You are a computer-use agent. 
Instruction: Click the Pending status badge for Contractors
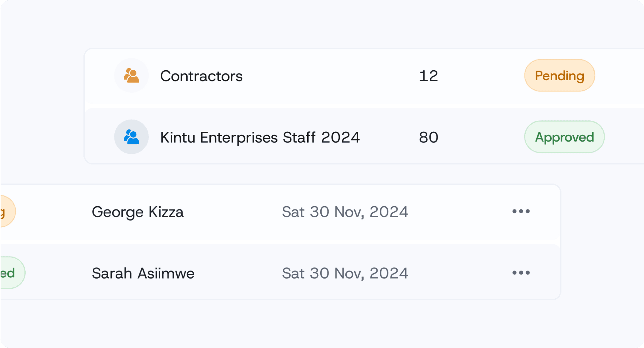tap(559, 76)
